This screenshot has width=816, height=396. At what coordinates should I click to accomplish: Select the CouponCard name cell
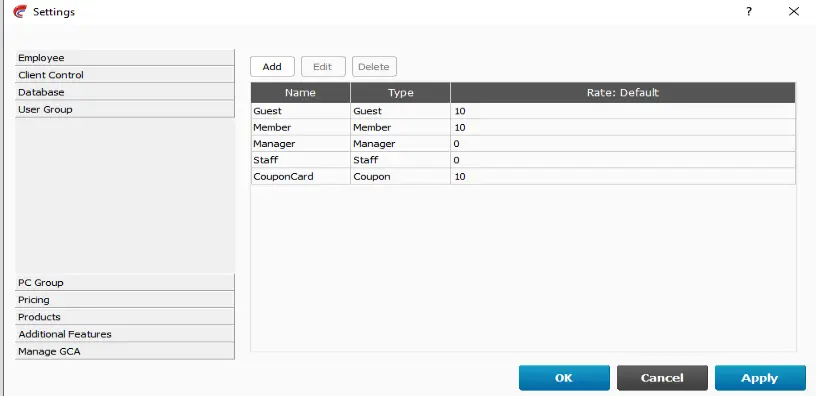coord(301,176)
